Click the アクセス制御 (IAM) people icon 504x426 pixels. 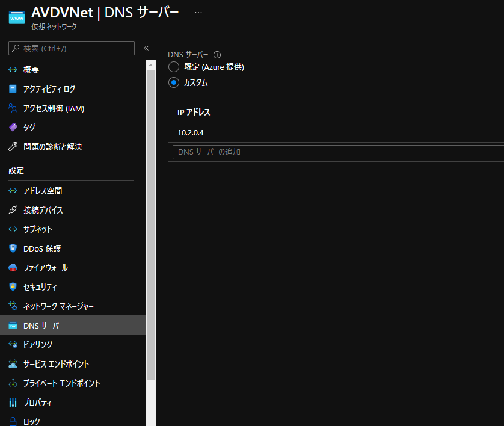(x=13, y=108)
